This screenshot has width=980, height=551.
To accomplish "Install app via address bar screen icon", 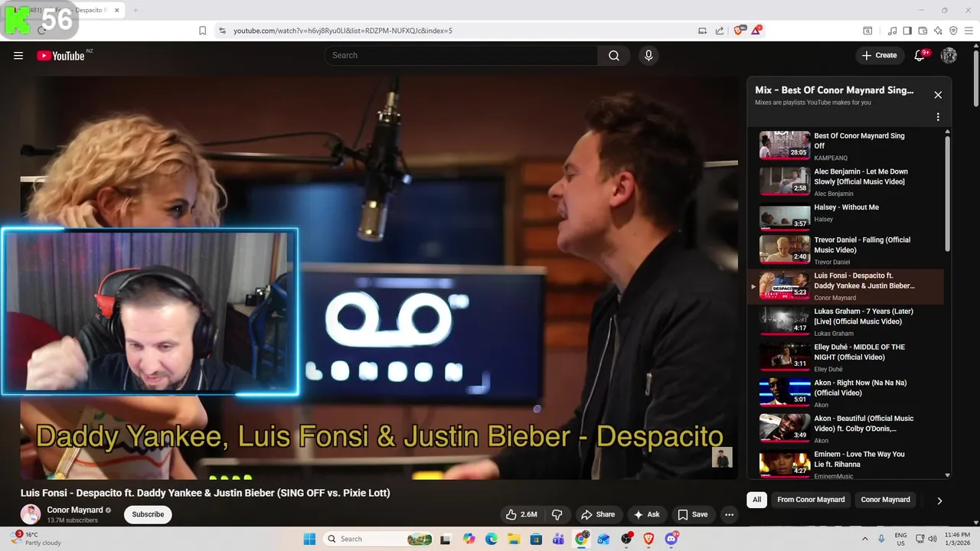I will point(702,31).
